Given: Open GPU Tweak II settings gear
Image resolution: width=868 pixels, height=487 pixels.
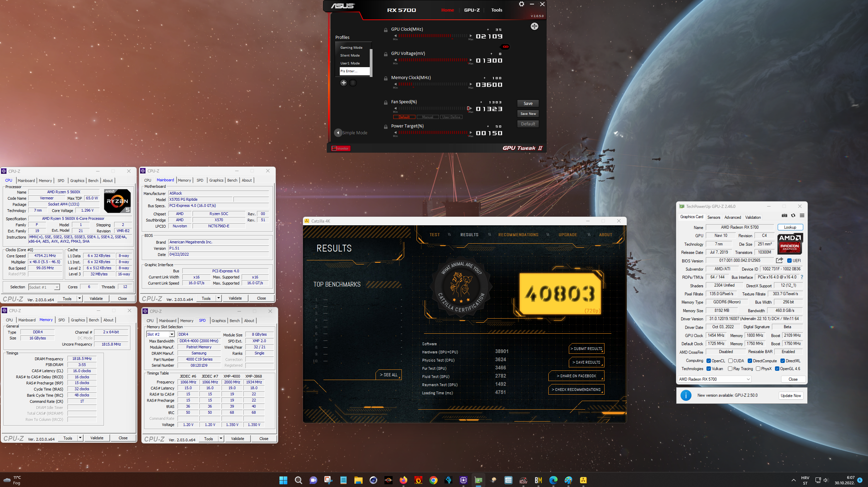Looking at the screenshot, I should [x=521, y=4].
